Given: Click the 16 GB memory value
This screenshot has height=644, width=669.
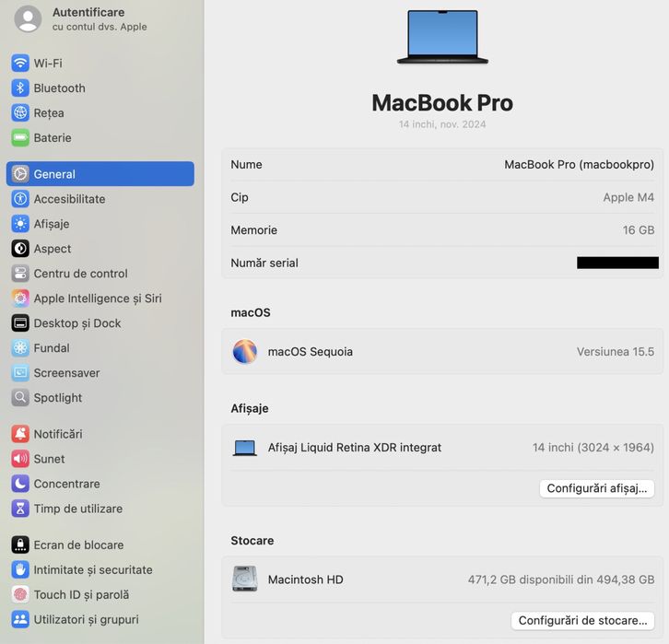Looking at the screenshot, I should [639, 230].
